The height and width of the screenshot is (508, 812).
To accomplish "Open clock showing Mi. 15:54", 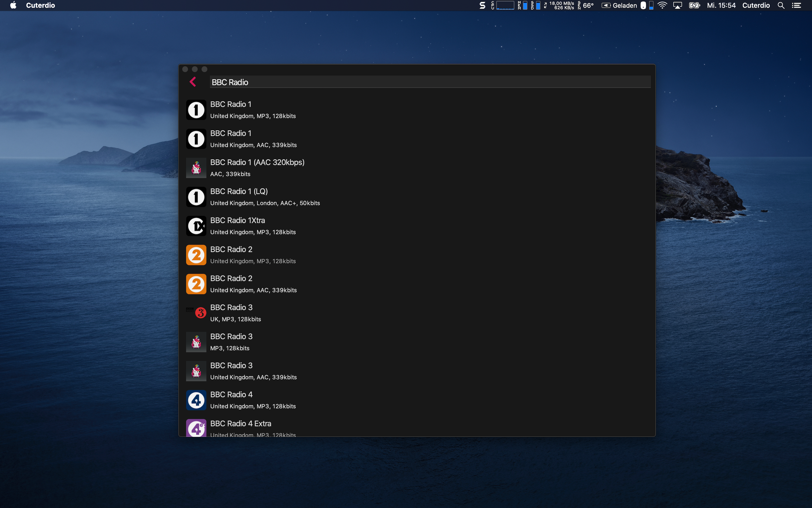I will point(721,5).
